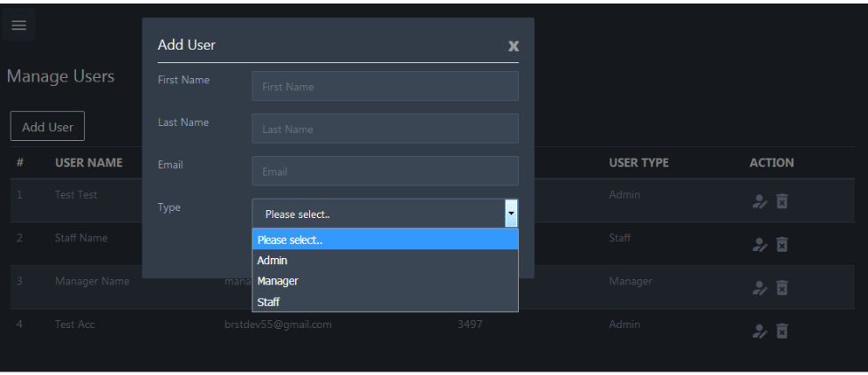Click the Type dropdown arrow
This screenshot has height=375, width=868.
tap(511, 214)
